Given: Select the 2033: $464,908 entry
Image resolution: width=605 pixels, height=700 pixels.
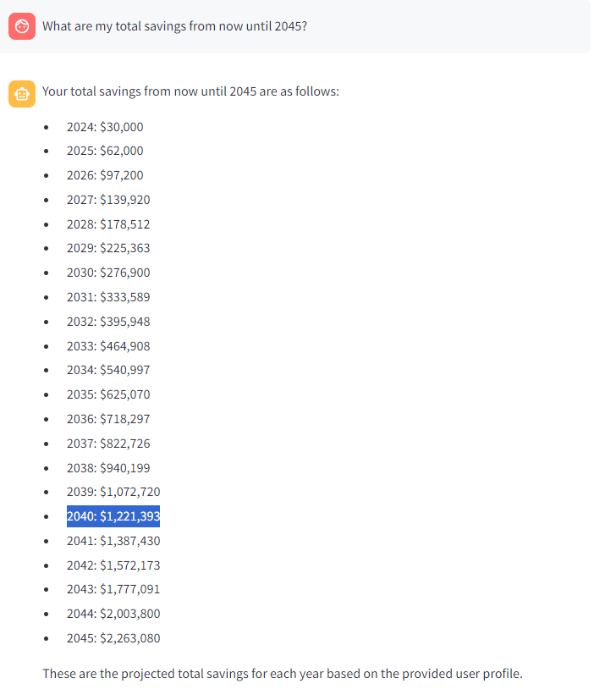Looking at the screenshot, I should tap(108, 346).
